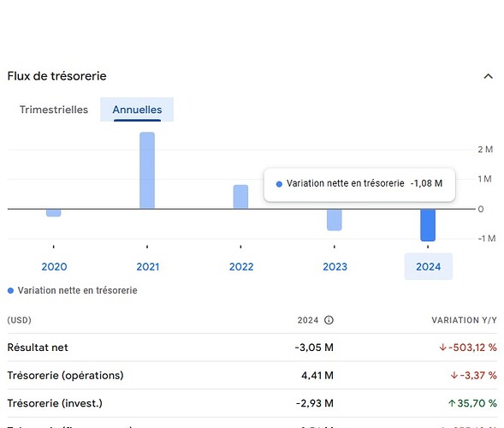Click the 2022 bar in the chart
This screenshot has height=428, width=504.
[x=240, y=197]
